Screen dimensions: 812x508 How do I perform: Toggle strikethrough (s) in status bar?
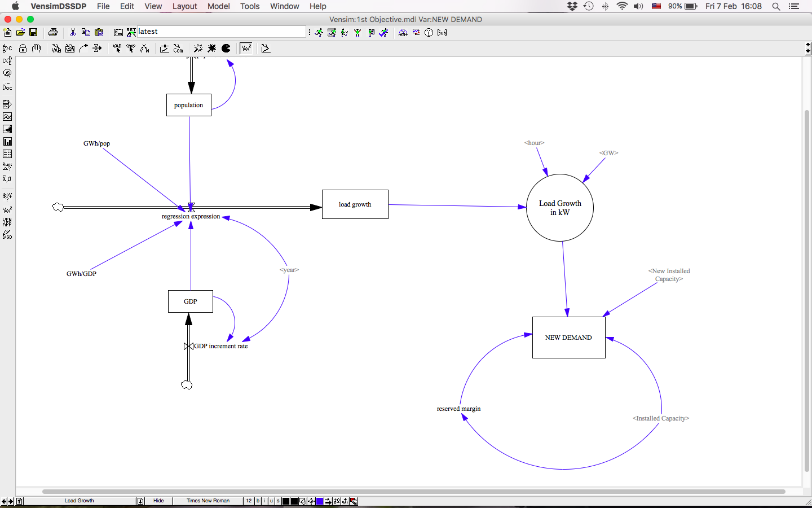(279, 501)
